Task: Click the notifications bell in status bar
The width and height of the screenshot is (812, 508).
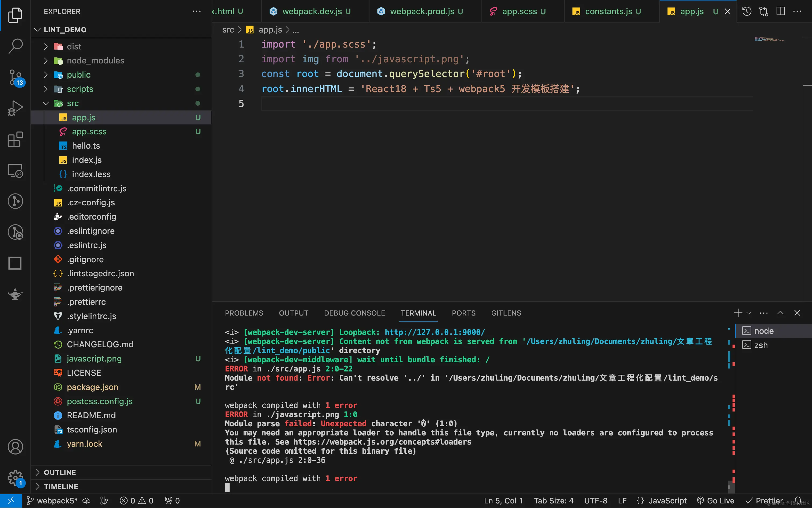Action: pos(798,500)
